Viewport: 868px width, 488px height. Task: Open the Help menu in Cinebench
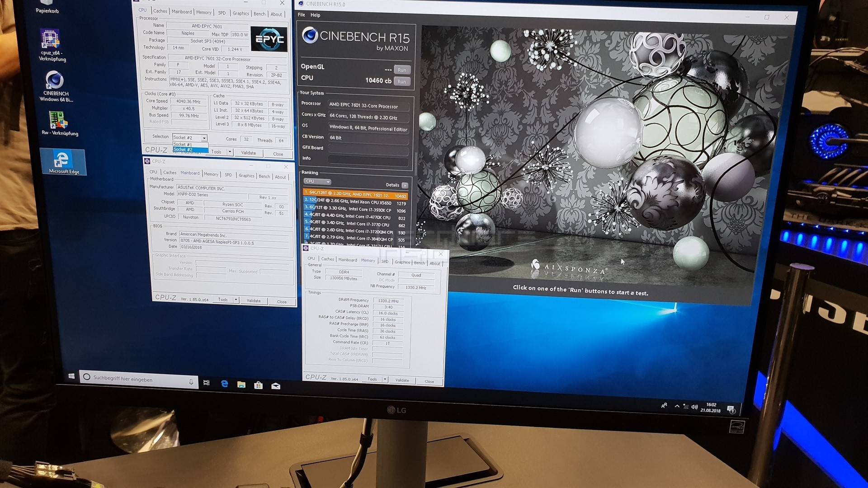tap(315, 15)
